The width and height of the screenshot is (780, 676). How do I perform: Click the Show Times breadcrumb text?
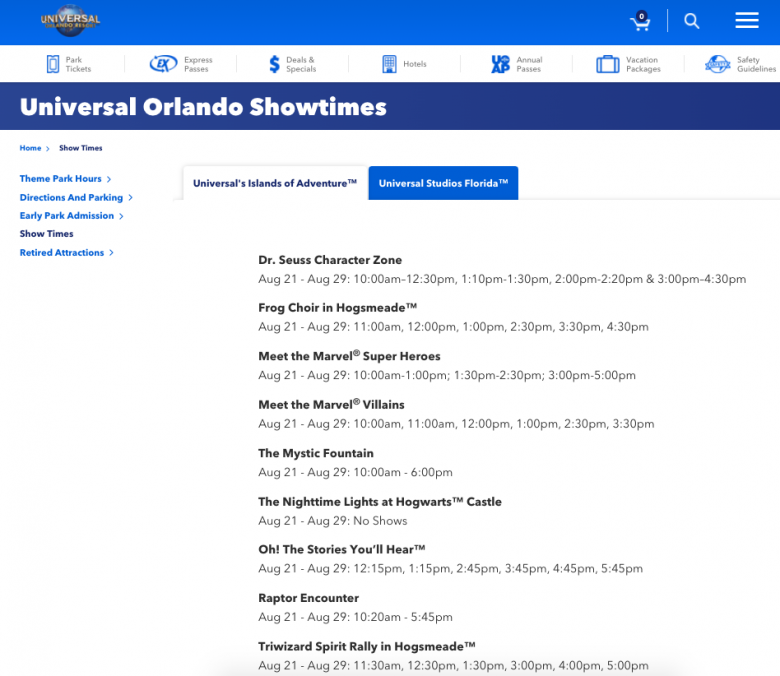pyautogui.click(x=81, y=148)
